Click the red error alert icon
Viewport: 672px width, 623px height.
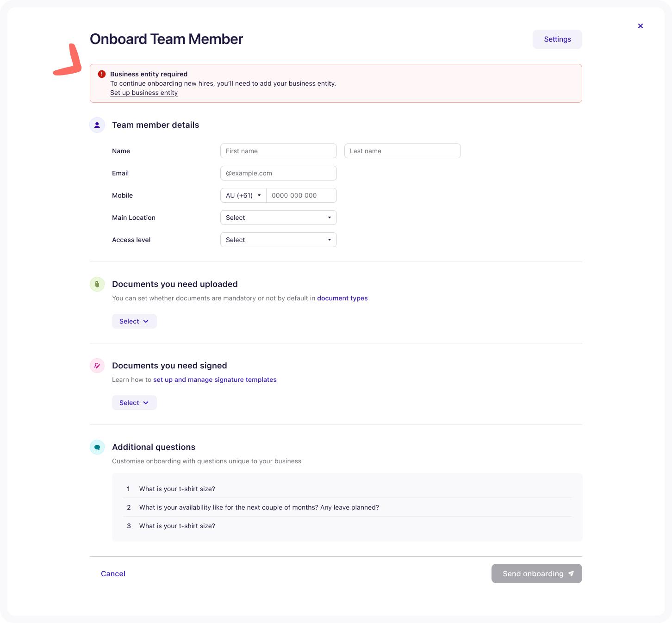(102, 74)
